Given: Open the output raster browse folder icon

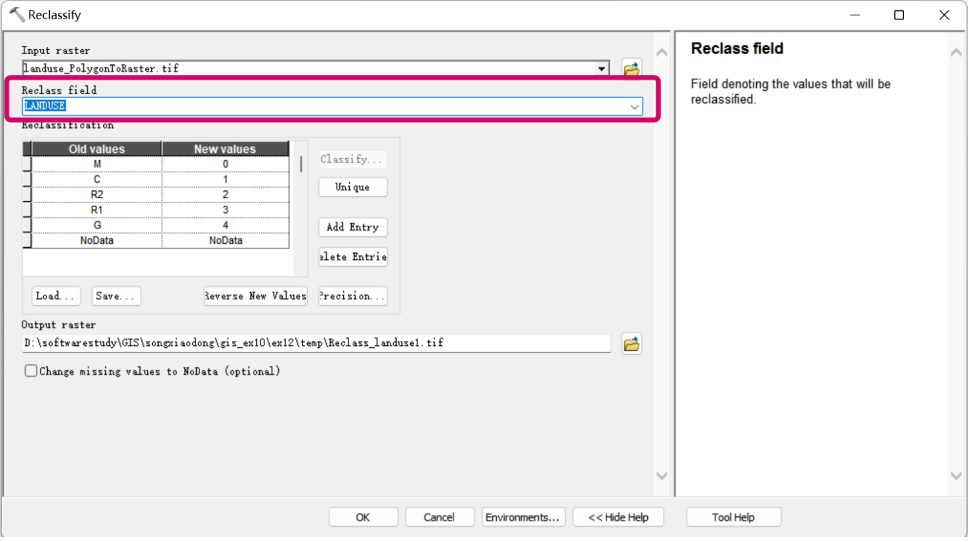Looking at the screenshot, I should point(631,343).
